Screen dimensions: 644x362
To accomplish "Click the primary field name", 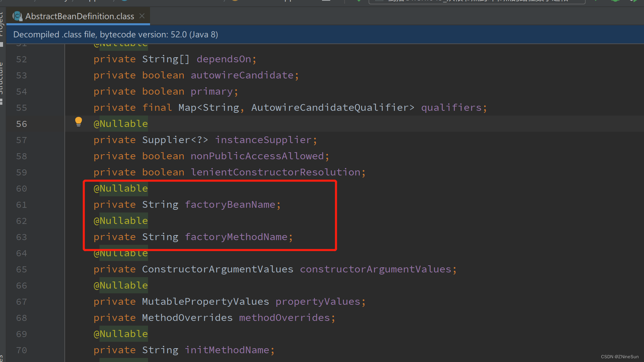I will click(212, 92).
